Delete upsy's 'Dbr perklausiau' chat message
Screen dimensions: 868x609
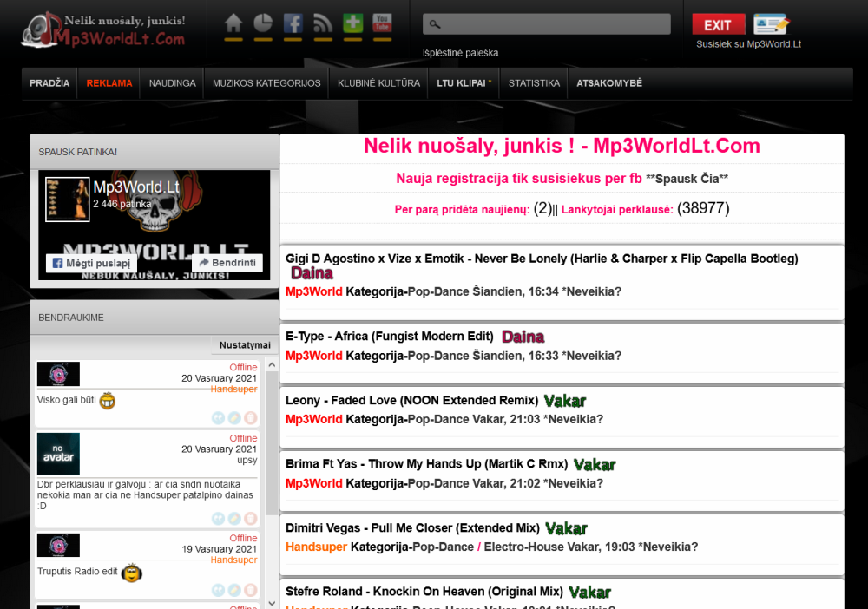click(250, 518)
